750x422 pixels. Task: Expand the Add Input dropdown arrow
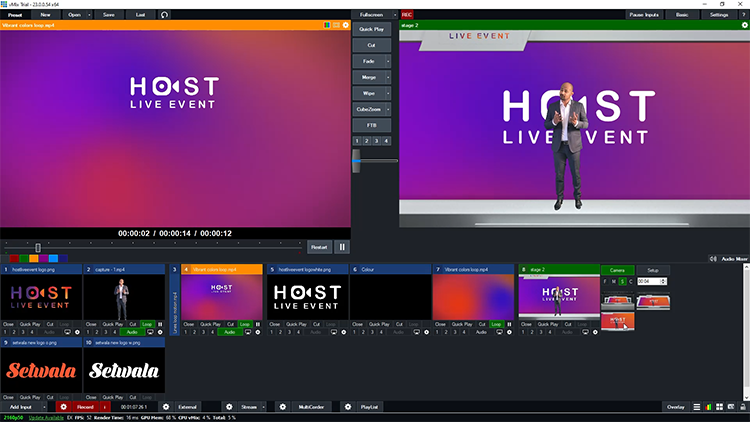[x=44, y=407]
